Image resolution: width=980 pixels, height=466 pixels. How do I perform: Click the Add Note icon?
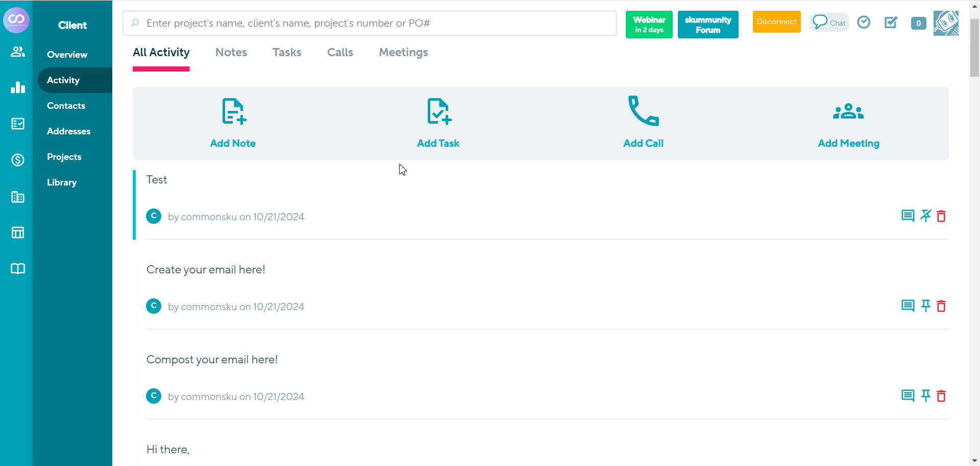point(234,111)
